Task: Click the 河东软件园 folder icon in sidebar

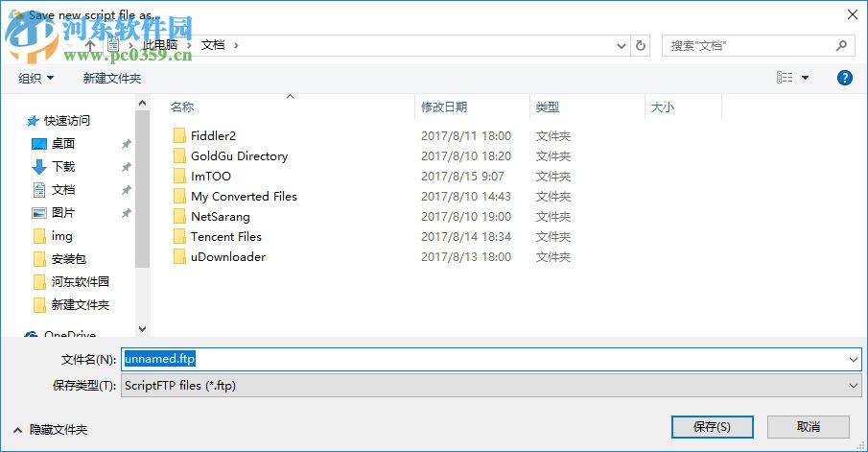Action: pyautogui.click(x=39, y=282)
